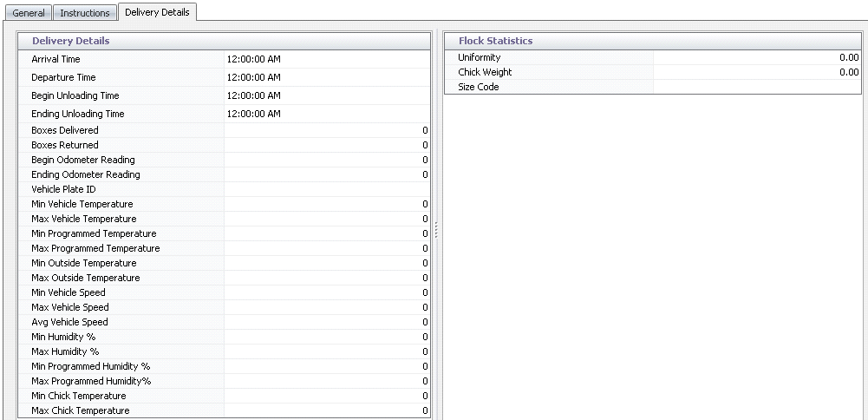The image size is (868, 420).
Task: Switch to the General tab
Action: 29,13
